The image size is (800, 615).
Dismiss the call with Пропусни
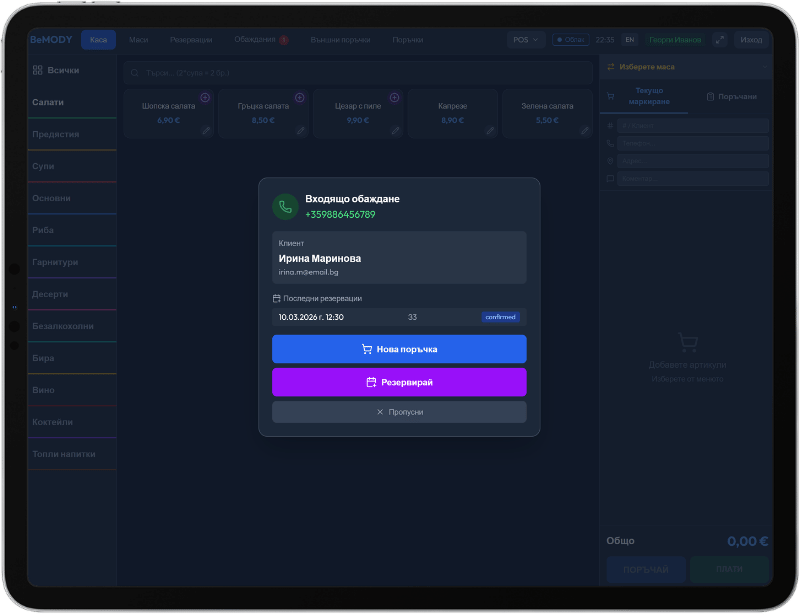399,412
